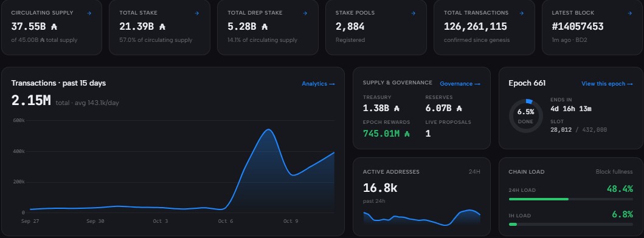Image resolution: width=644 pixels, height=238 pixels.
Task: Click the active addresses sparkline chart
Action: (x=421, y=217)
